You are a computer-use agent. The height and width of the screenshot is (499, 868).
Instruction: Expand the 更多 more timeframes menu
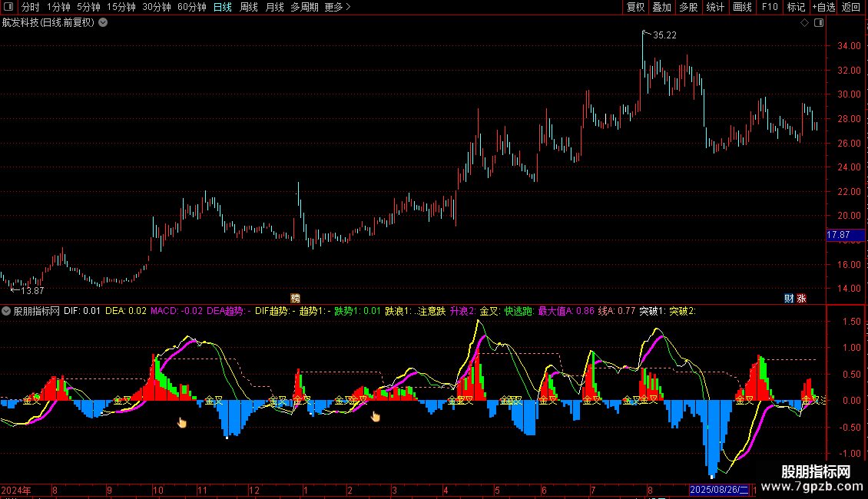click(337, 7)
